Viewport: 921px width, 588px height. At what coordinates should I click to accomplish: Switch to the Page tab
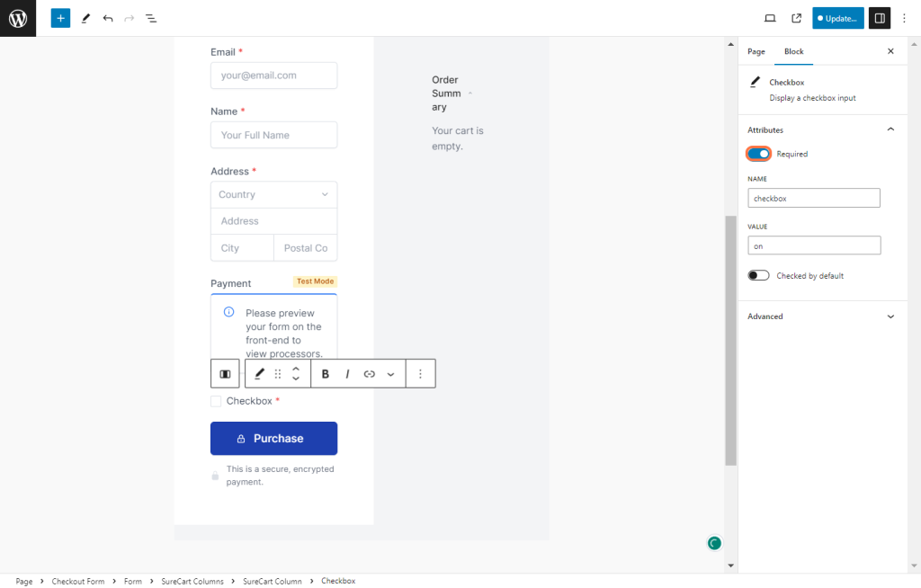[756, 52]
